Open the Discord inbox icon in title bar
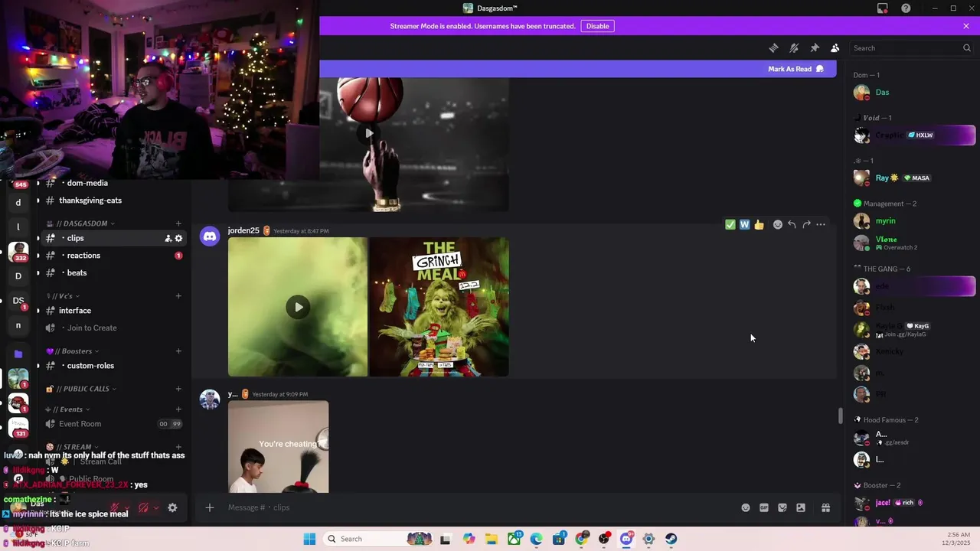The height and width of the screenshot is (551, 980). tap(883, 8)
